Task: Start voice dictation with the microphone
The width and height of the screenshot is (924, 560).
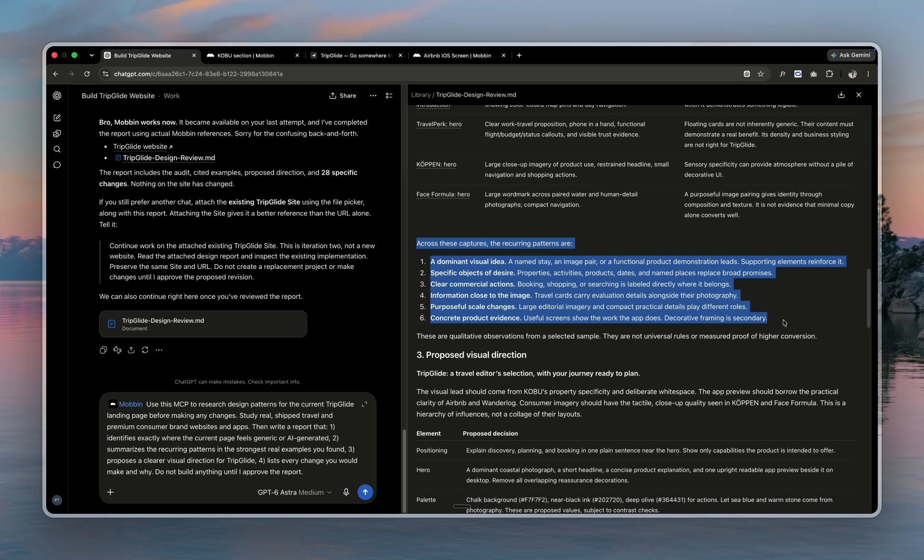Action: [x=346, y=492]
